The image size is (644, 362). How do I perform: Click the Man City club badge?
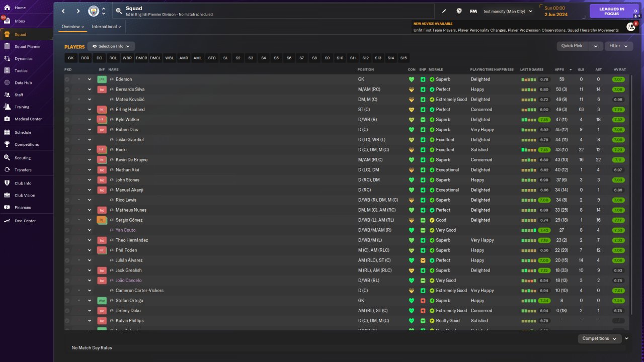click(x=94, y=11)
